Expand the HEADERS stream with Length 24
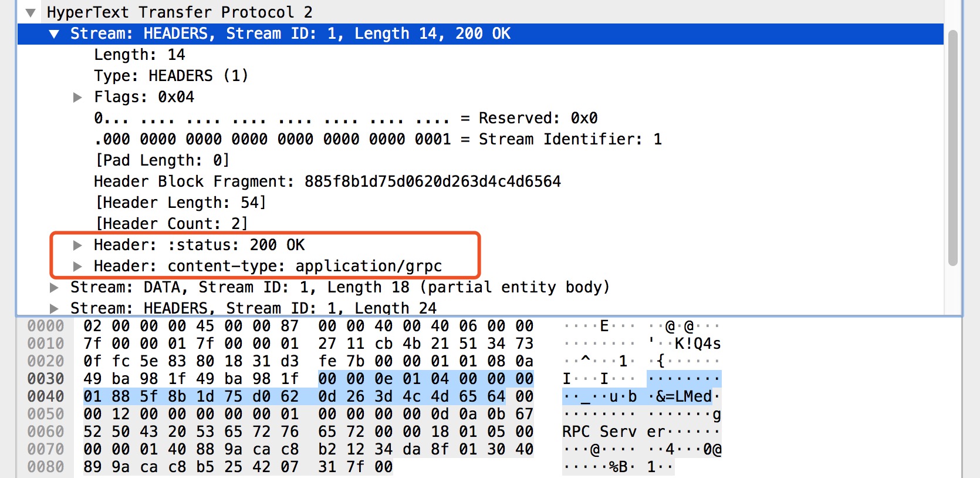 click(x=55, y=308)
